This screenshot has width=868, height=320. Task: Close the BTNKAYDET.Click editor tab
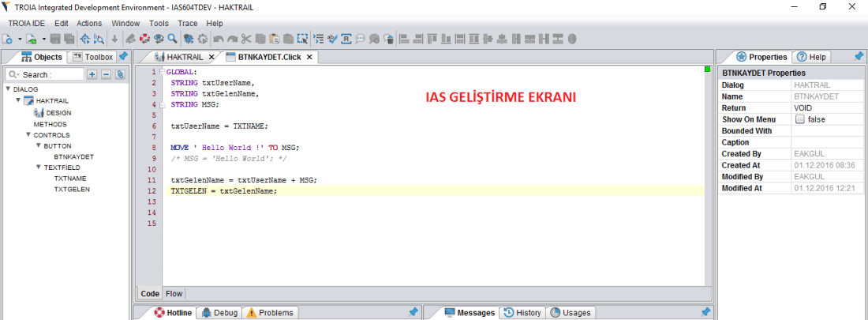[x=309, y=57]
